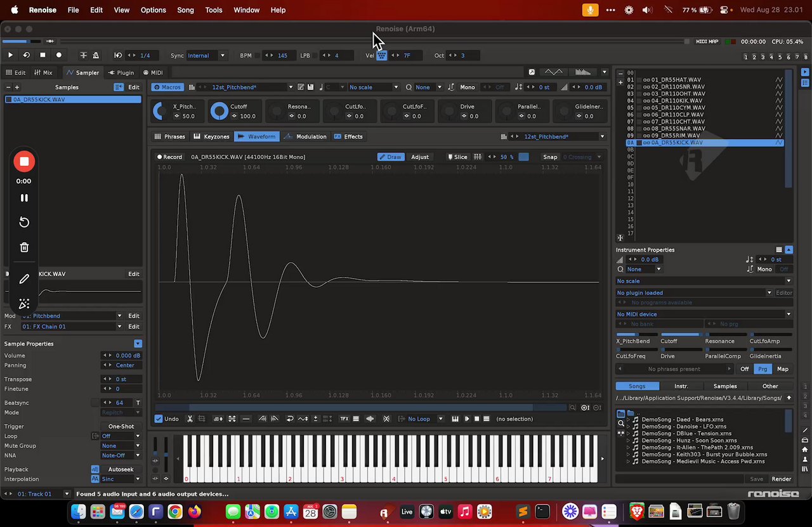812x527 pixels.
Task: Set phrase playback mode to Map
Action: [x=783, y=369]
